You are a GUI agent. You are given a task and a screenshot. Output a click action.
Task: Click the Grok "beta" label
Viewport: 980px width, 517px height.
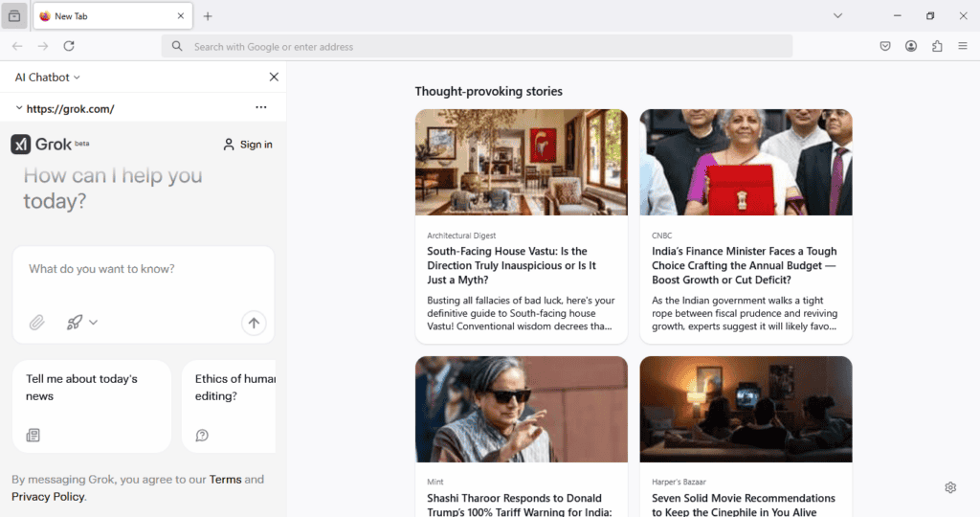pos(82,144)
